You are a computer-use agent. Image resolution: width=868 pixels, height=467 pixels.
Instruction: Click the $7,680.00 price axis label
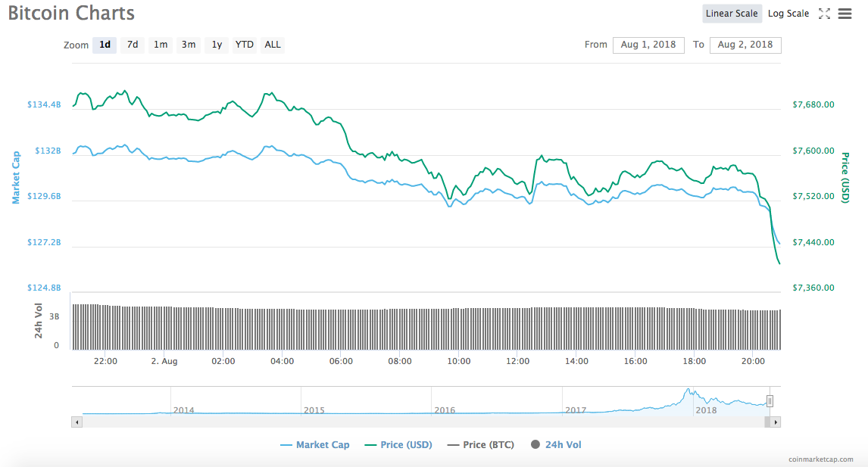click(813, 104)
